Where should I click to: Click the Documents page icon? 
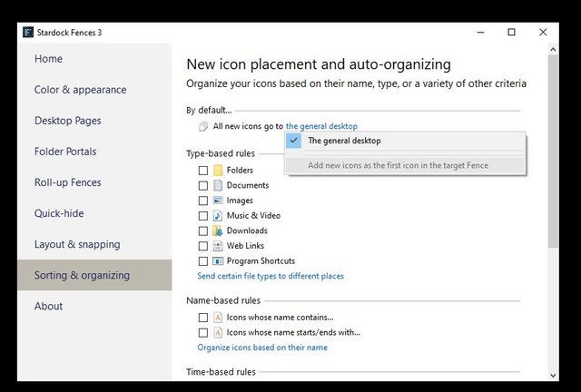pyautogui.click(x=218, y=185)
